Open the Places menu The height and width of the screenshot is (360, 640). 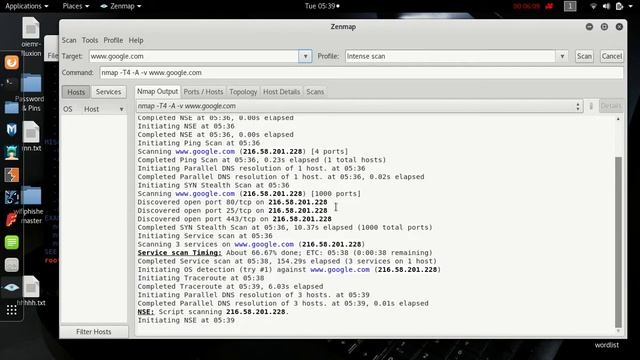[x=76, y=6]
